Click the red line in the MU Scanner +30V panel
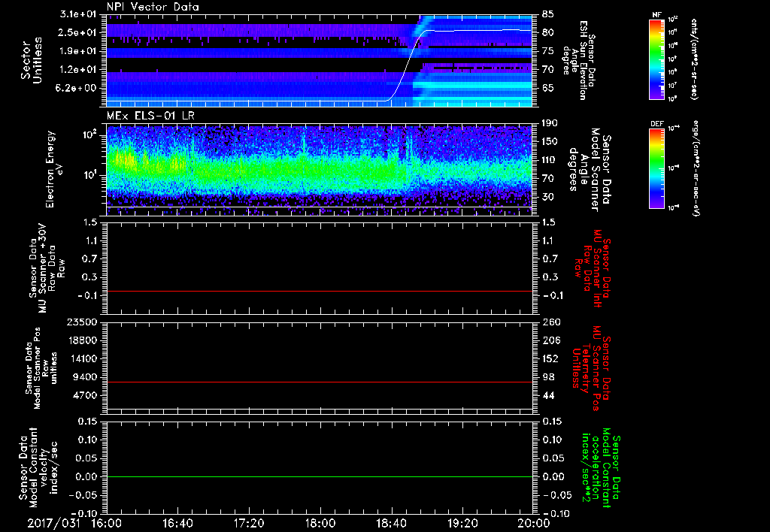The height and width of the screenshot is (532, 770). [320, 291]
